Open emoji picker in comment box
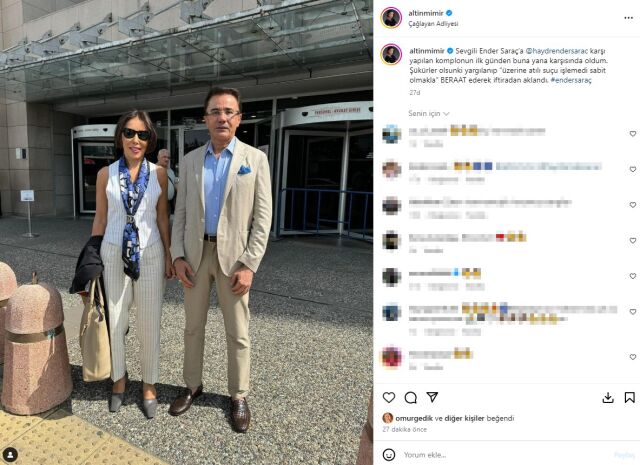 click(389, 454)
